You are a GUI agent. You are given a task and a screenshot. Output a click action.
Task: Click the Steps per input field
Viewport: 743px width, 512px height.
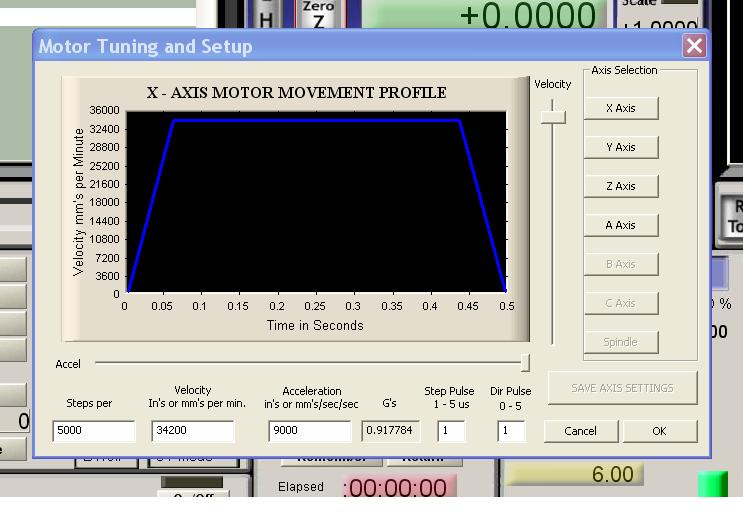coord(94,431)
